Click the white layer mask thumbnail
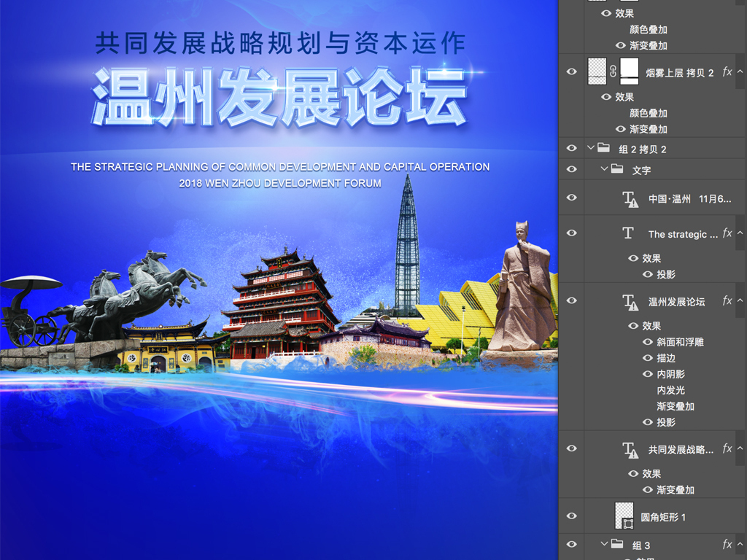This screenshot has width=747, height=560. 629,71
